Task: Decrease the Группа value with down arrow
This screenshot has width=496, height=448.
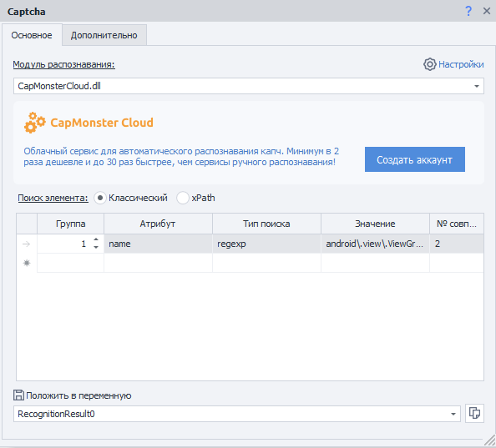Action: click(x=96, y=248)
